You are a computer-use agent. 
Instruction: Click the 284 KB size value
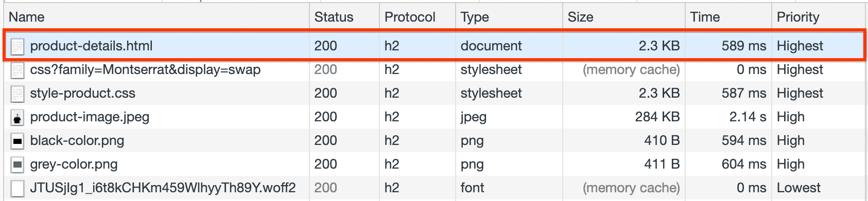657,117
